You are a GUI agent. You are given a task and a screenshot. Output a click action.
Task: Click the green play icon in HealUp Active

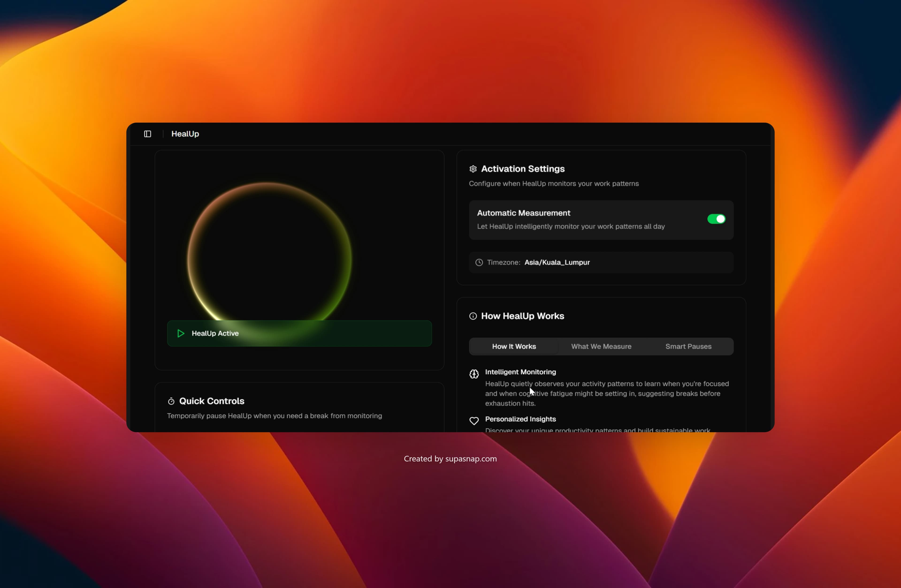(181, 333)
